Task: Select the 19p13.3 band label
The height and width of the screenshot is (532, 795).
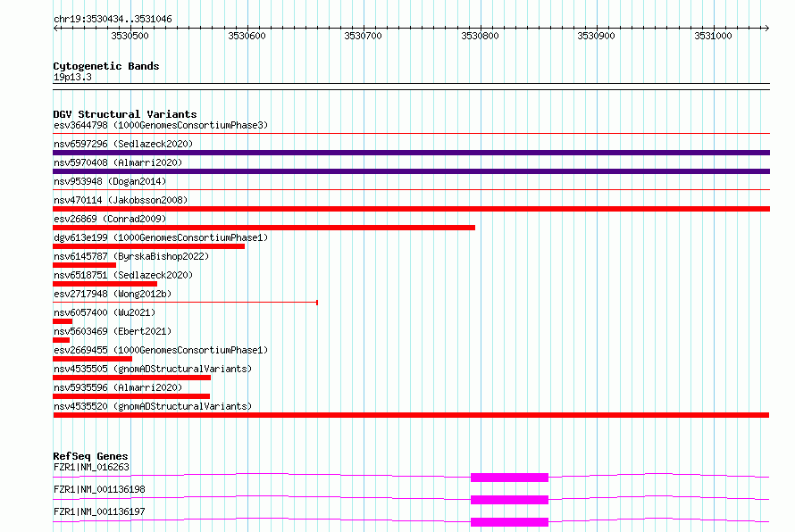Action: (72, 77)
